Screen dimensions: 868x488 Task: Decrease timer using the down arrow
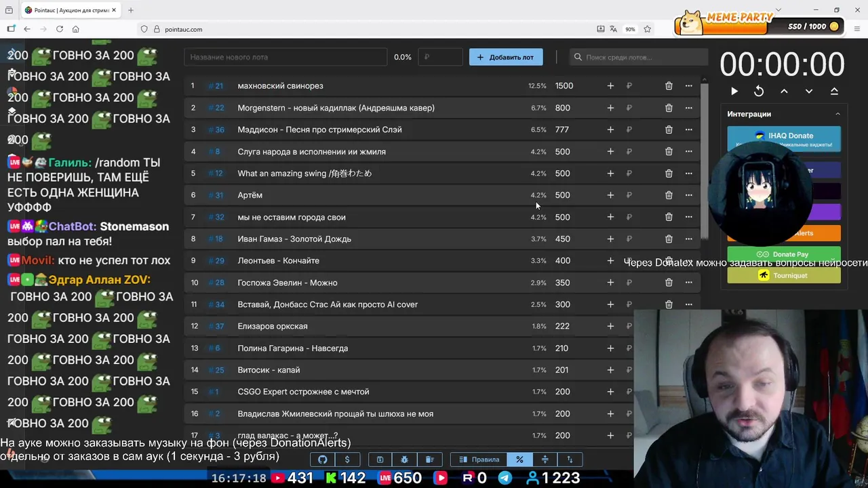click(809, 91)
